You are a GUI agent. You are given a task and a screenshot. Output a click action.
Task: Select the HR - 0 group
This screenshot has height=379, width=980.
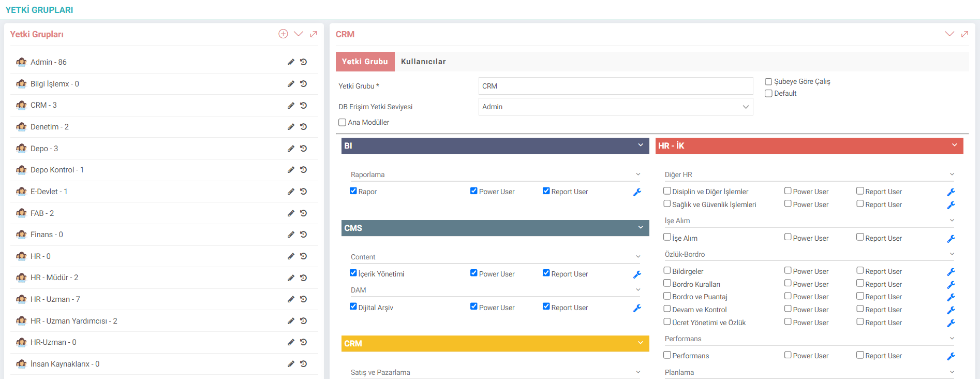tap(40, 256)
